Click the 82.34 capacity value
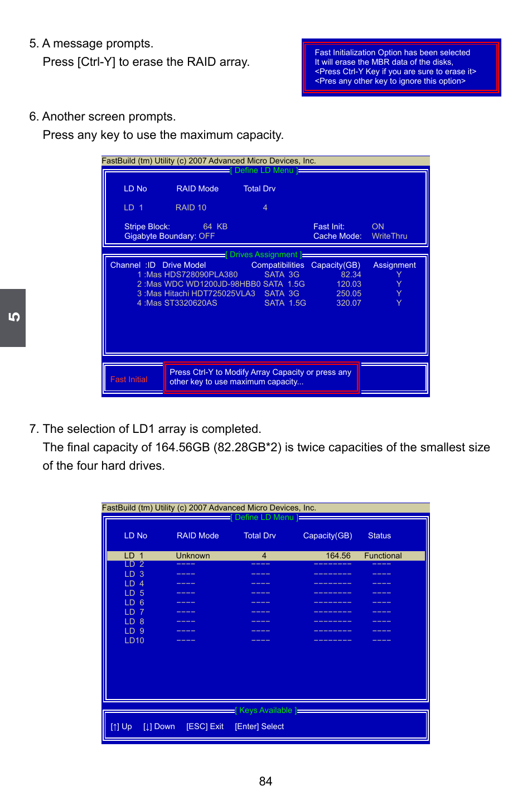This screenshot has height=810, width=532. pos(351,274)
